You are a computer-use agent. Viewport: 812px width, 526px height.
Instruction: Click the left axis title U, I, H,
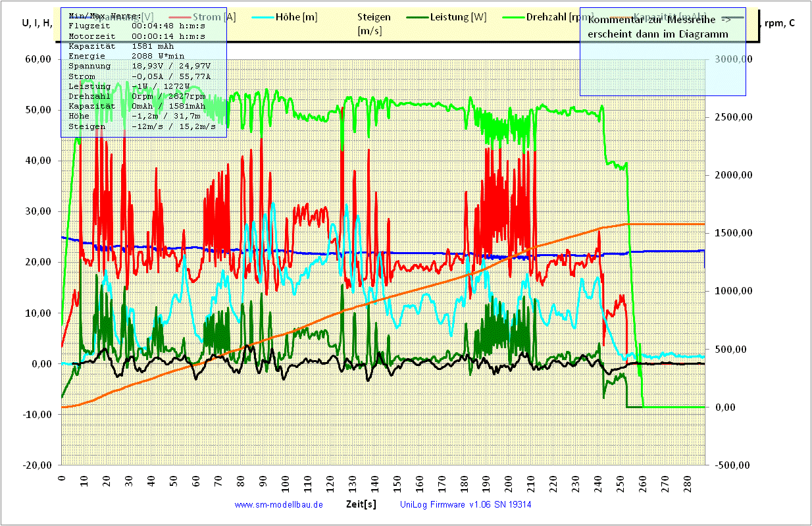37,24
